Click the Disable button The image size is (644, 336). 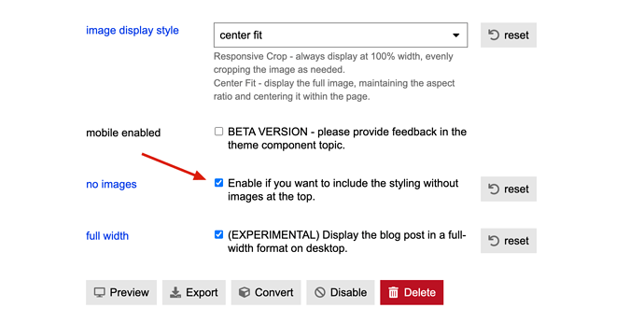(x=341, y=292)
